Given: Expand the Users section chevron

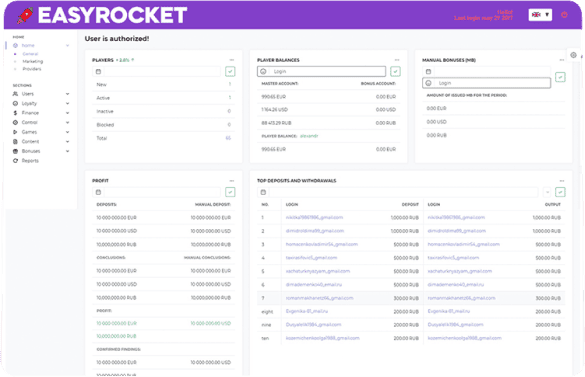Looking at the screenshot, I should (68, 94).
